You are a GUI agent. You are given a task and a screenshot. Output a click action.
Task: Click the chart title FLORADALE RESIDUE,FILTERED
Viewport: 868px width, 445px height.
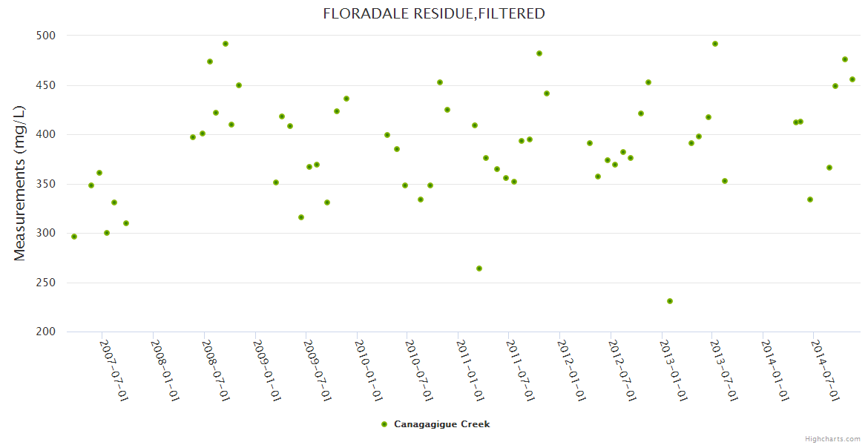(434, 13)
